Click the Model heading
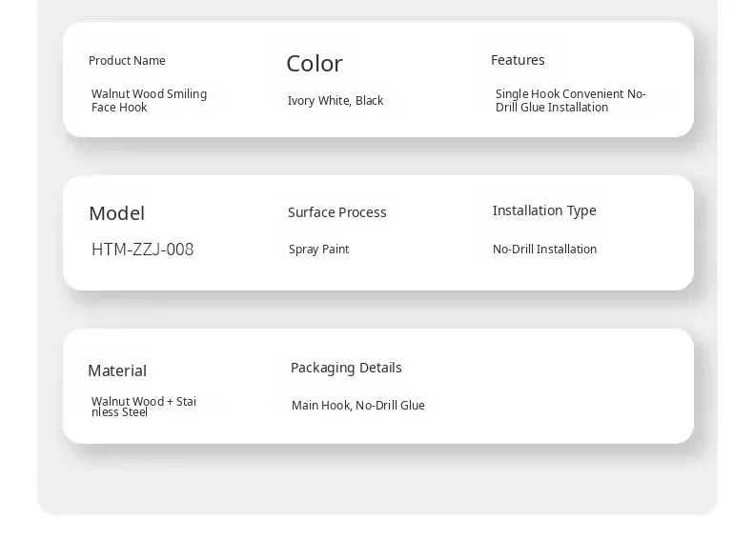The width and height of the screenshot is (753, 560). pos(116,213)
